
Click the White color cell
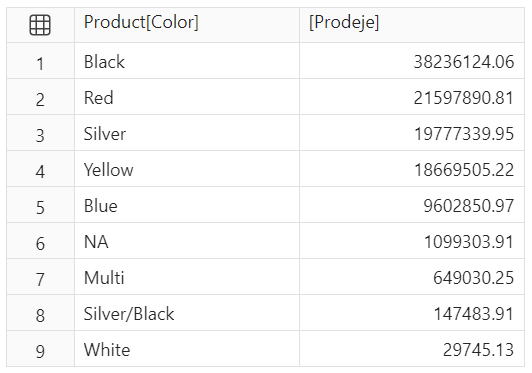(x=187, y=350)
